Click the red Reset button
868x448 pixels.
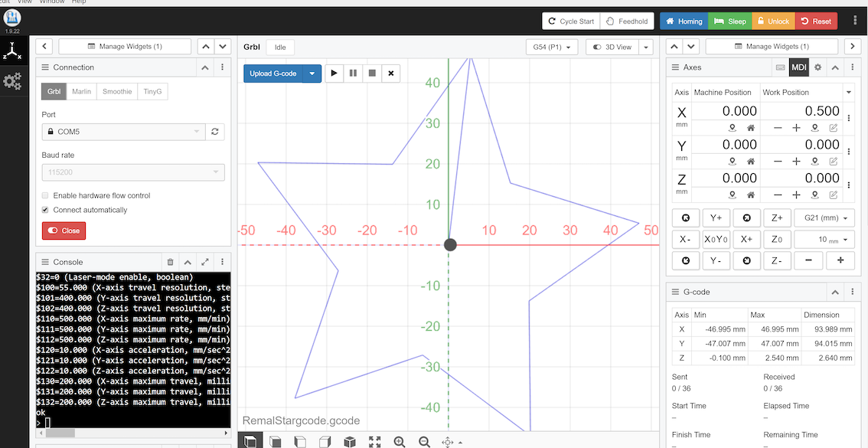click(x=817, y=21)
